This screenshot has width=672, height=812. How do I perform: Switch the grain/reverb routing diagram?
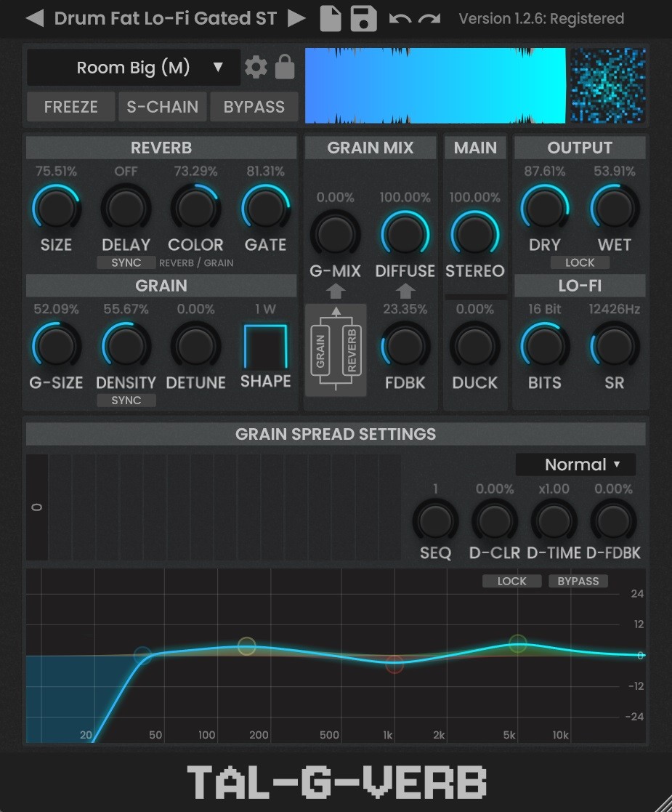tap(336, 350)
